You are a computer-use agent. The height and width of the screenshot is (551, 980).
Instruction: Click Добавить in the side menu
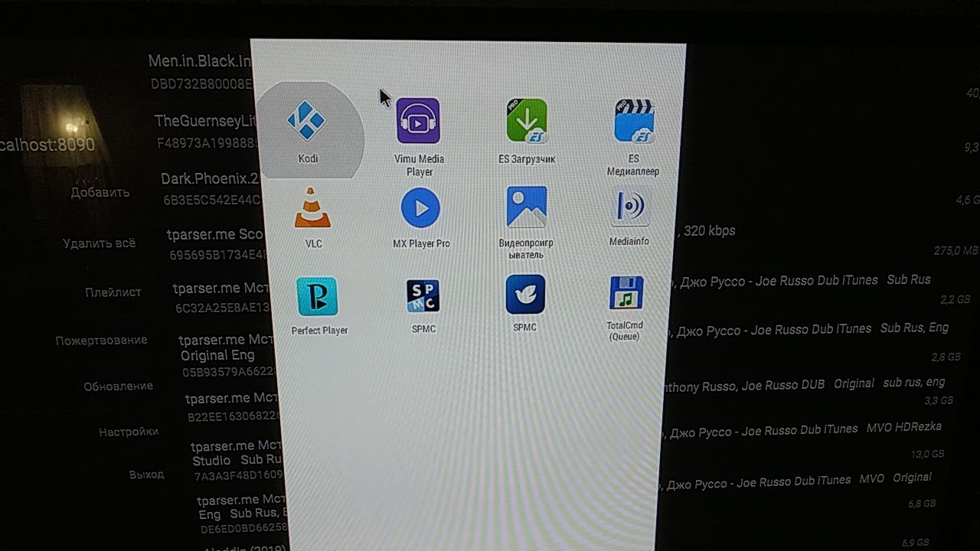click(x=100, y=192)
